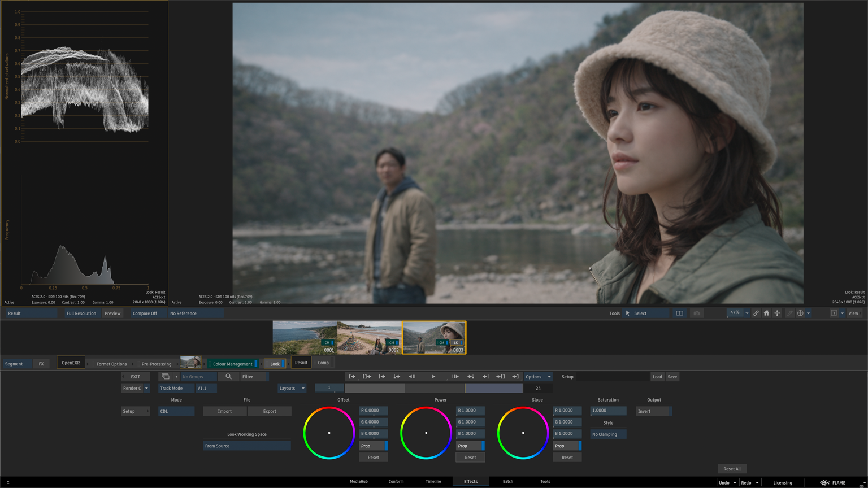The width and height of the screenshot is (868, 488).
Task: Click the split view compare icon
Action: (679, 313)
